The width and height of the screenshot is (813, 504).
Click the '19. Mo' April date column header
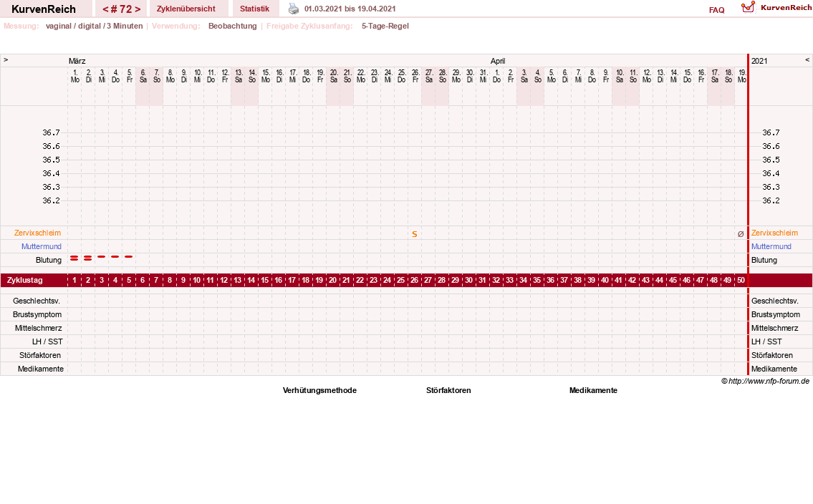click(x=742, y=76)
